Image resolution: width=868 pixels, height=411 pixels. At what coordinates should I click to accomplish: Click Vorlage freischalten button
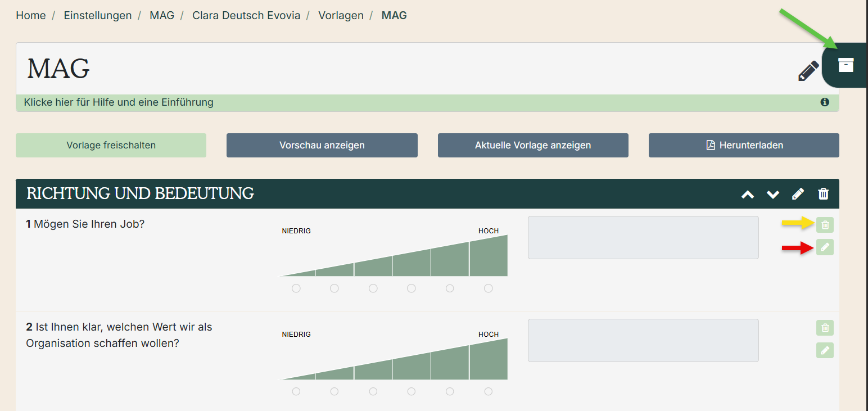(x=111, y=145)
